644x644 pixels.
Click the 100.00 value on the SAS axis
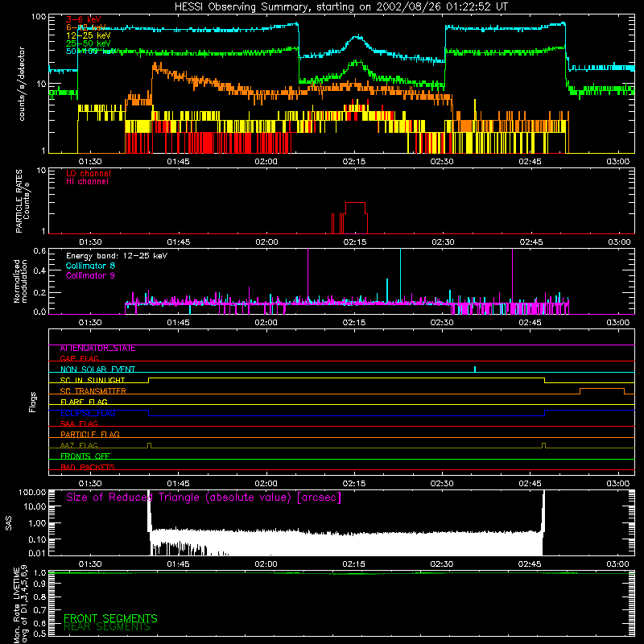(32, 493)
